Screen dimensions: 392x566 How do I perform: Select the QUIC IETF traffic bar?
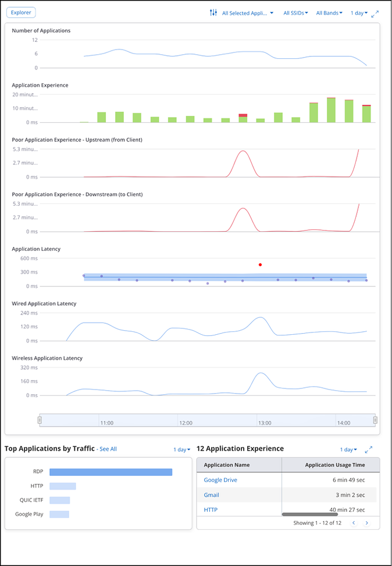pyautogui.click(x=59, y=500)
